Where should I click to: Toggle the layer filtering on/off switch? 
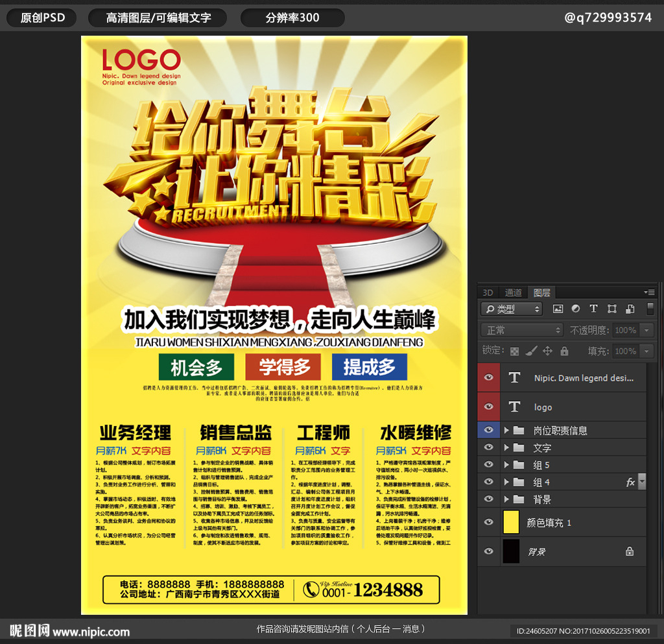(650, 309)
